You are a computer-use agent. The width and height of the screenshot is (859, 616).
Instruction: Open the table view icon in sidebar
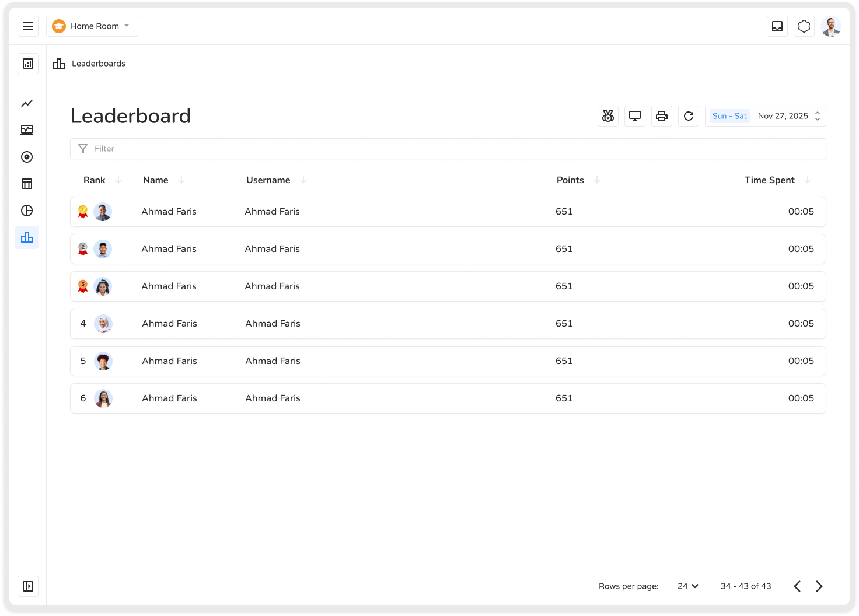27,184
